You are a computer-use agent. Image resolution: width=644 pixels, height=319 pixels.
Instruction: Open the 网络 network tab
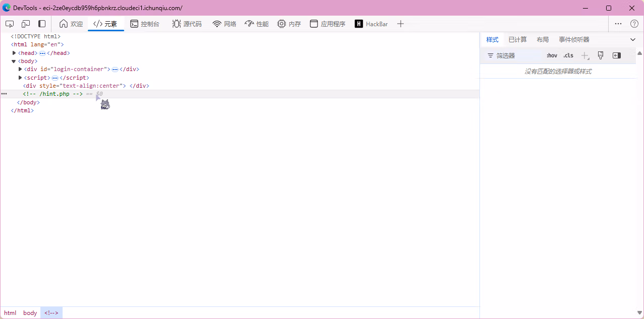[225, 24]
